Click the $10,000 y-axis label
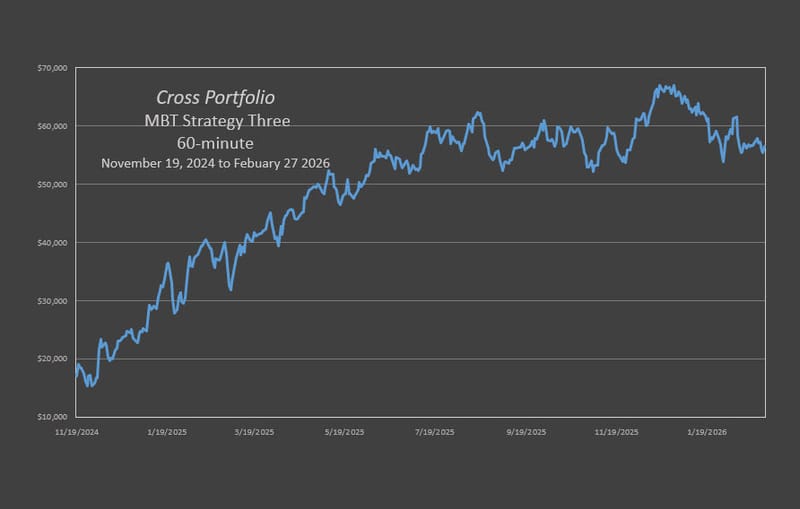 tap(51, 416)
